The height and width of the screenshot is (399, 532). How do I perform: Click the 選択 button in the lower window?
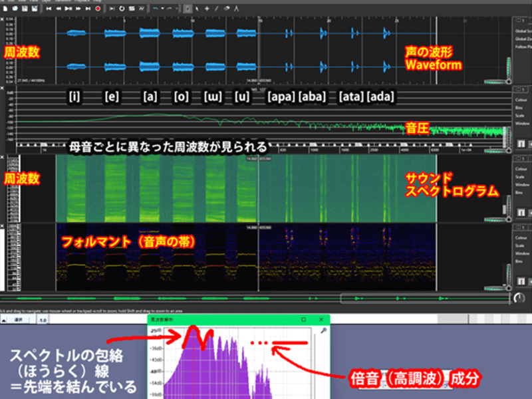pos(19,321)
